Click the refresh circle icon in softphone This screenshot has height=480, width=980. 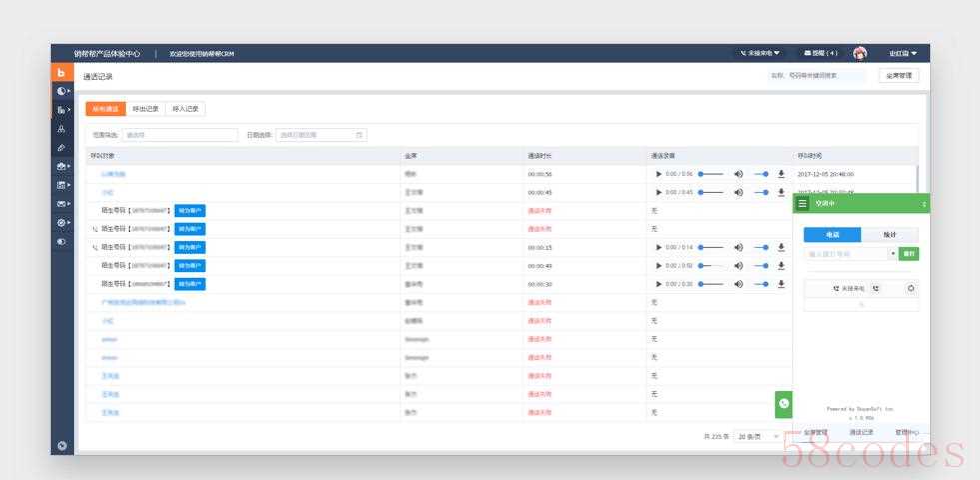pos(911,289)
